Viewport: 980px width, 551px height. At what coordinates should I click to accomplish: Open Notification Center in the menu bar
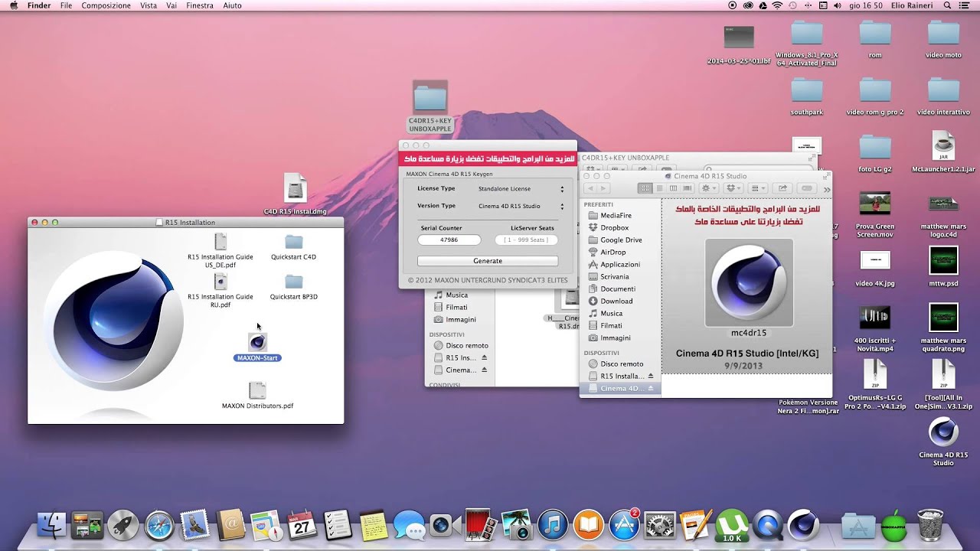(x=966, y=5)
